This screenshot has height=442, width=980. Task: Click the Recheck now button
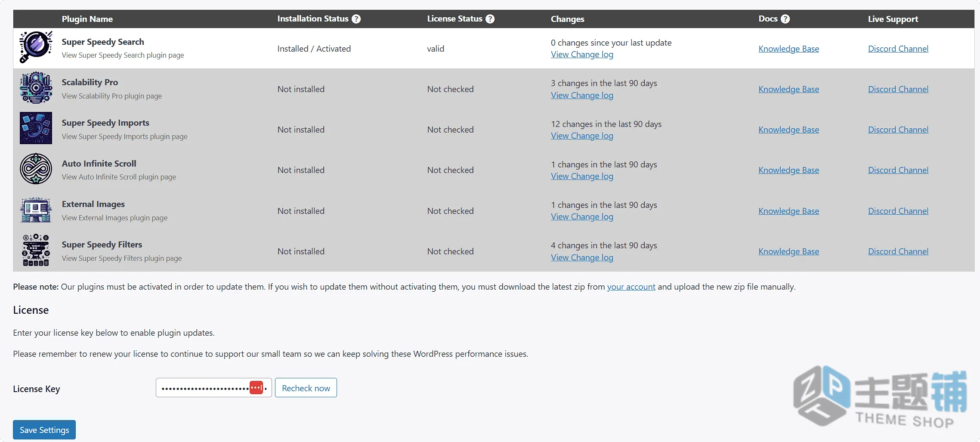pyautogui.click(x=306, y=388)
